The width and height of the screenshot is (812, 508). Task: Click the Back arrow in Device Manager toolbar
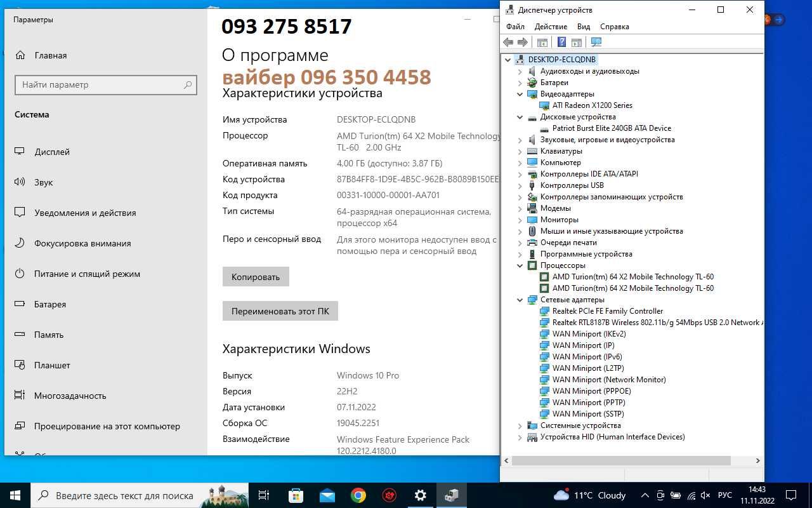(x=508, y=42)
